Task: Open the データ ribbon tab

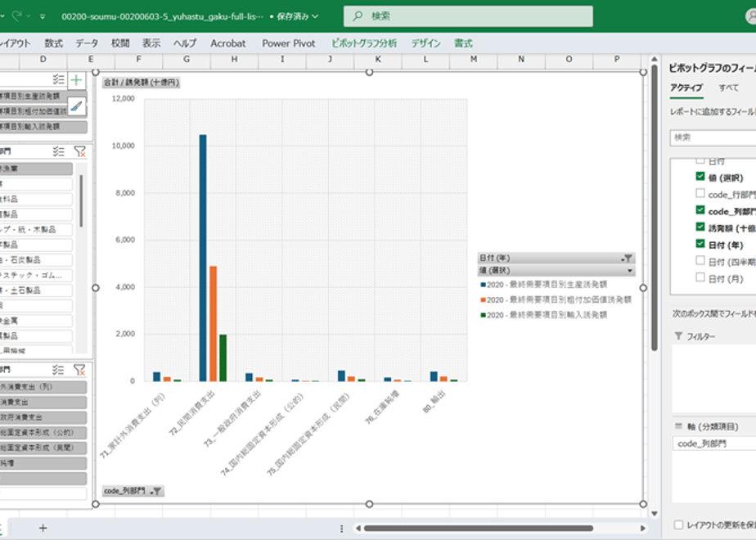Action: pyautogui.click(x=87, y=43)
